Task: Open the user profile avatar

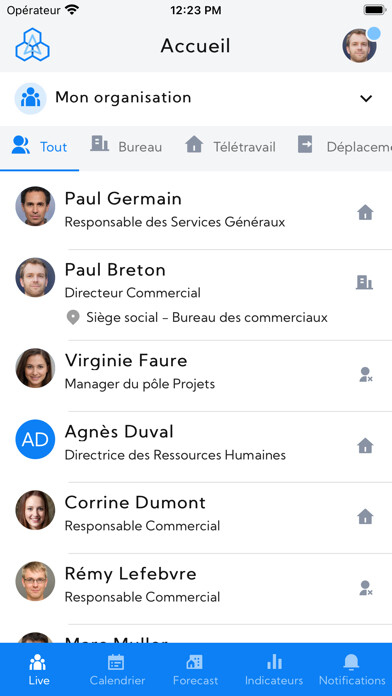Action: (x=360, y=45)
